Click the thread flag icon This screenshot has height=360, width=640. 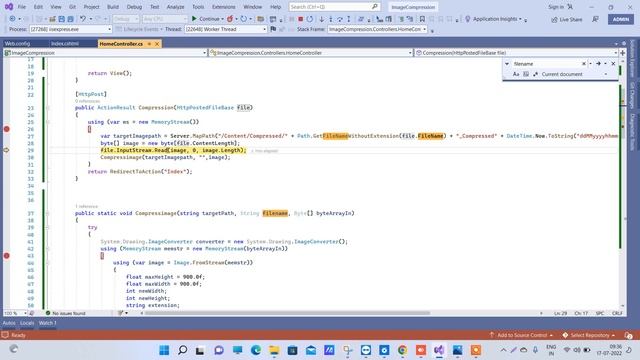[273, 29]
